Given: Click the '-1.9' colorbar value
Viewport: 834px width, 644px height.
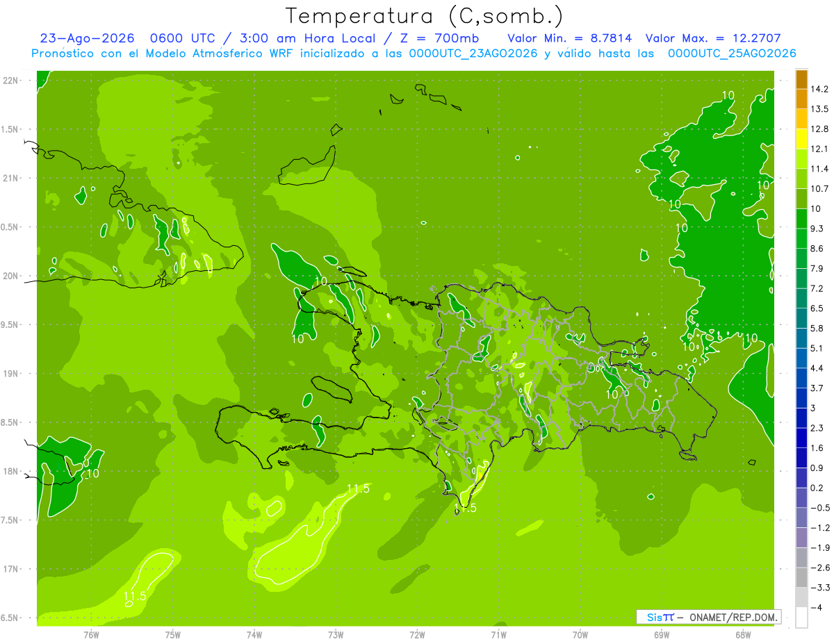Looking at the screenshot, I should (819, 547).
